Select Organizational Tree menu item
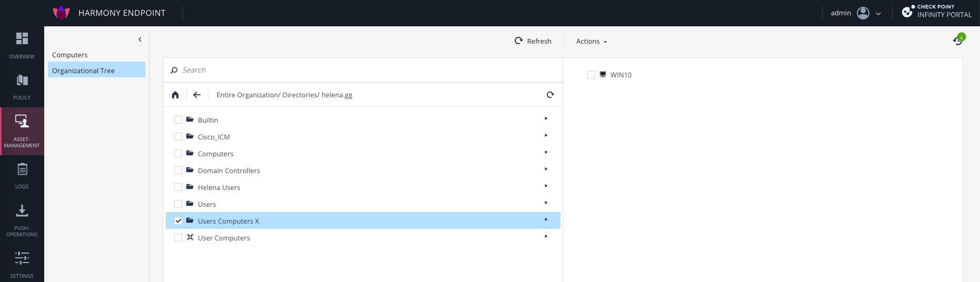This screenshot has height=282, width=980. (83, 70)
